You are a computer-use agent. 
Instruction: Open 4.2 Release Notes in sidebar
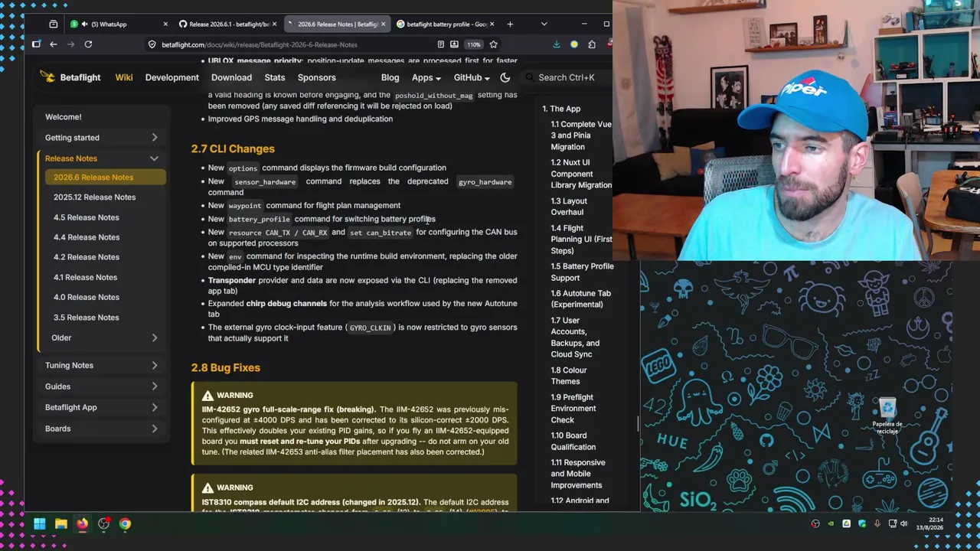pyautogui.click(x=105, y=257)
